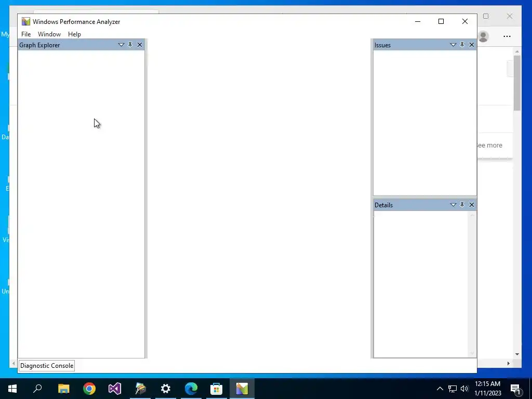Click the Graph Explorer panel title

pyautogui.click(x=39, y=45)
